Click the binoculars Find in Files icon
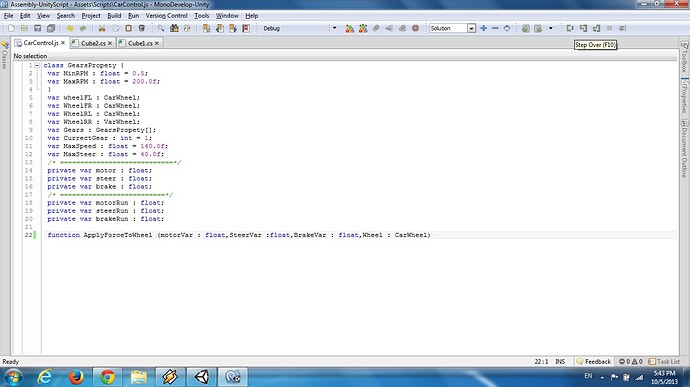 pyautogui.click(x=174, y=28)
